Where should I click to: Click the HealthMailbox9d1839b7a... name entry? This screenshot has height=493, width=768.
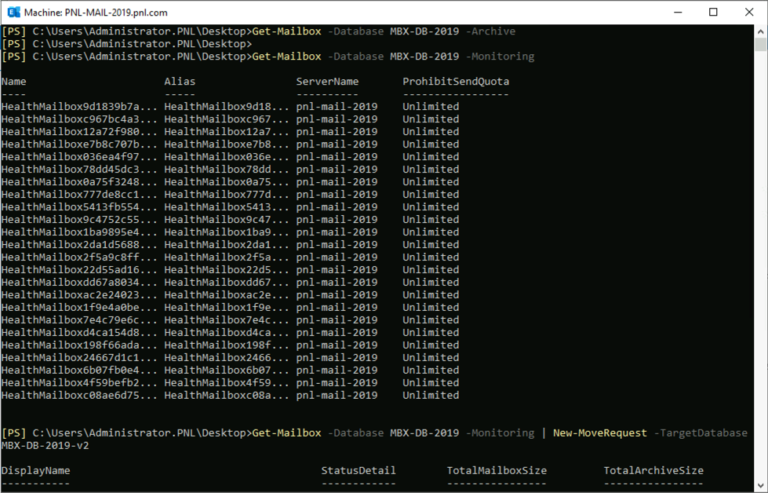click(x=79, y=107)
